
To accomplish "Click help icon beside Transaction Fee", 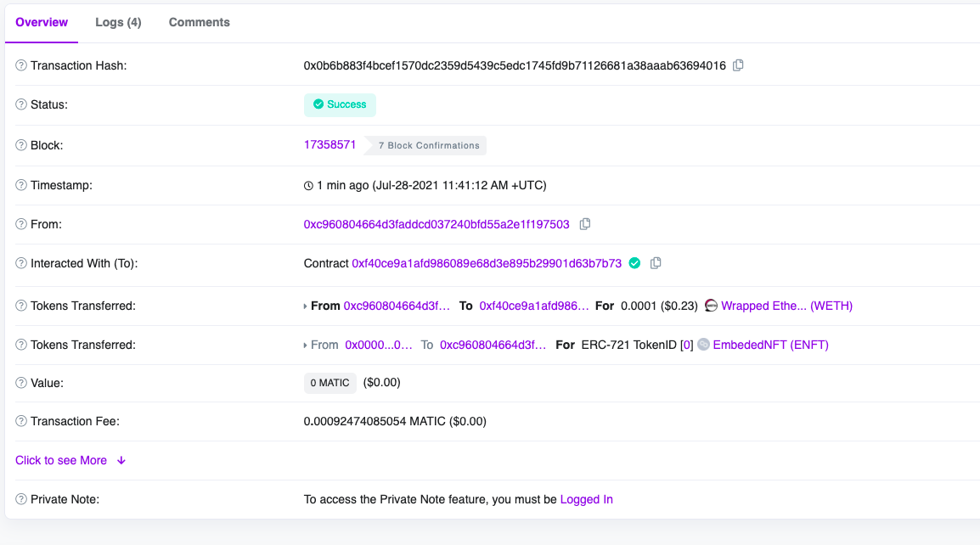I will [21, 421].
